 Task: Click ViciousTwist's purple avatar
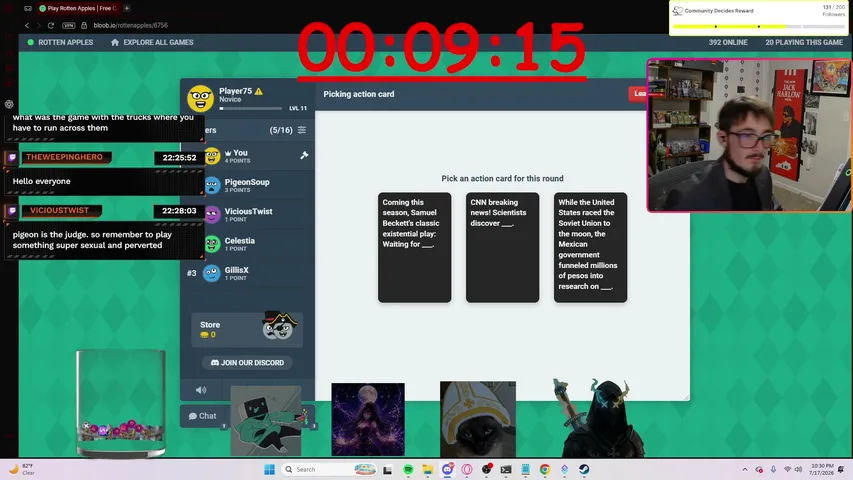coord(212,214)
